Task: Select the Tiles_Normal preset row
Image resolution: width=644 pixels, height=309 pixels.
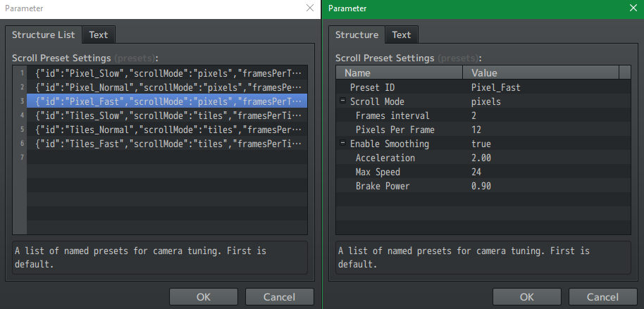Action: tap(168, 130)
